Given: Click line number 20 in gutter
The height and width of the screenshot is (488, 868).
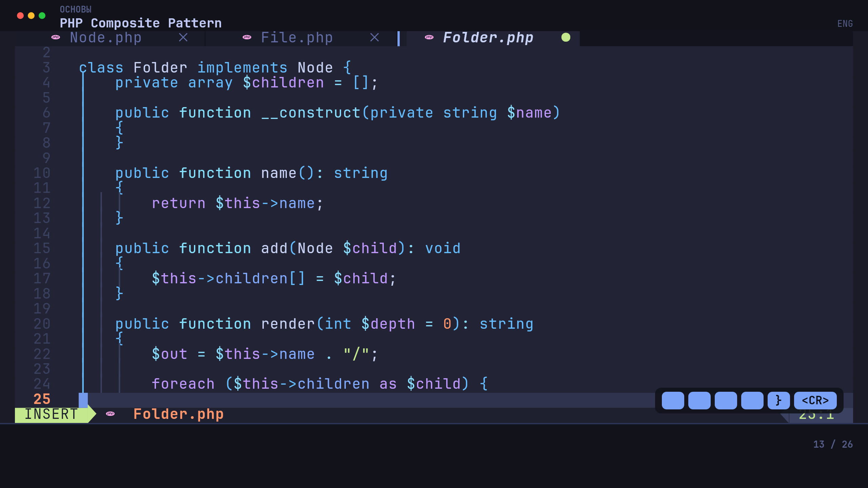Looking at the screenshot, I should click(42, 324).
